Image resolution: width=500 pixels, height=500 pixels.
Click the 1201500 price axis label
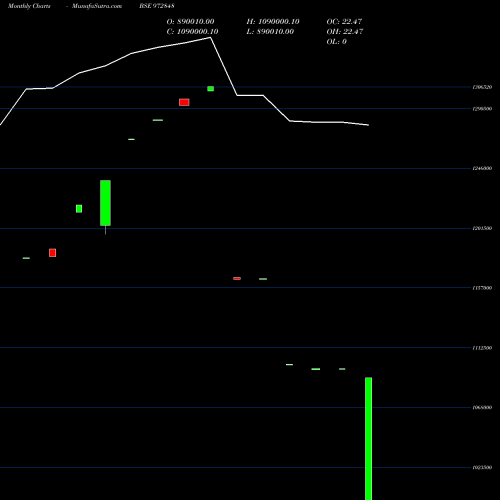[x=482, y=228]
